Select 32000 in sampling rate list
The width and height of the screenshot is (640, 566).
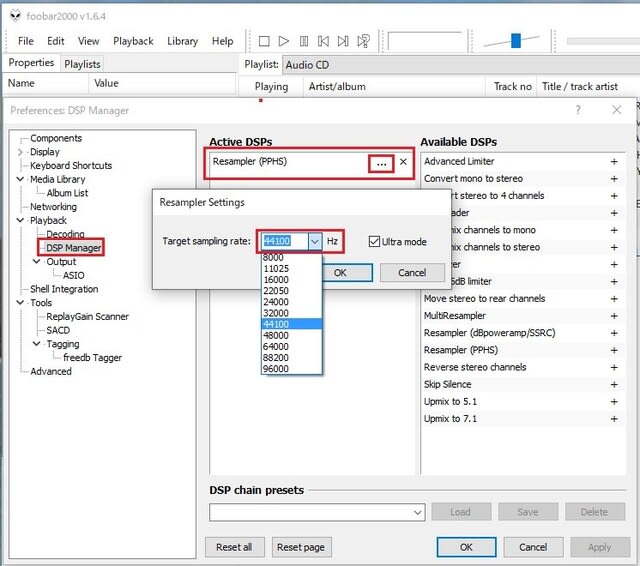[291, 313]
